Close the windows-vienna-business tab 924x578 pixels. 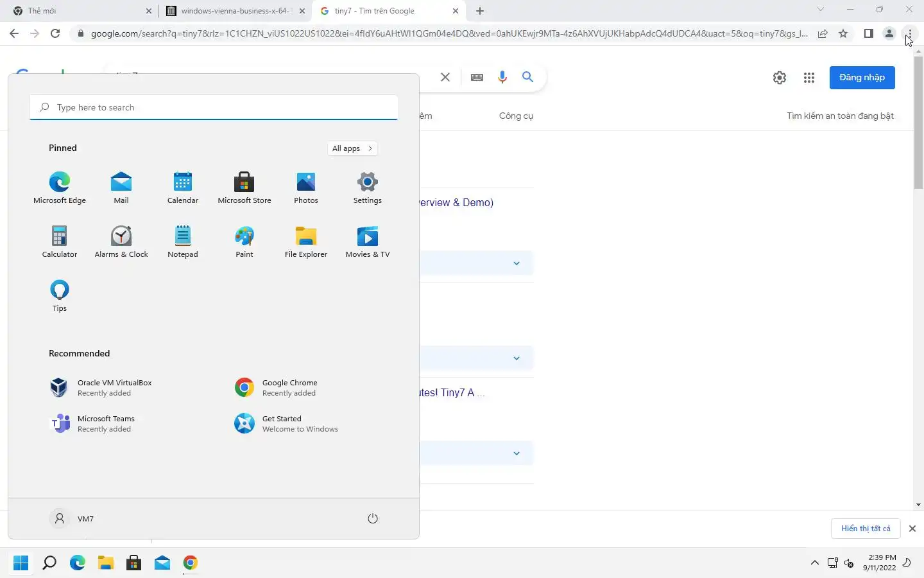(x=302, y=11)
